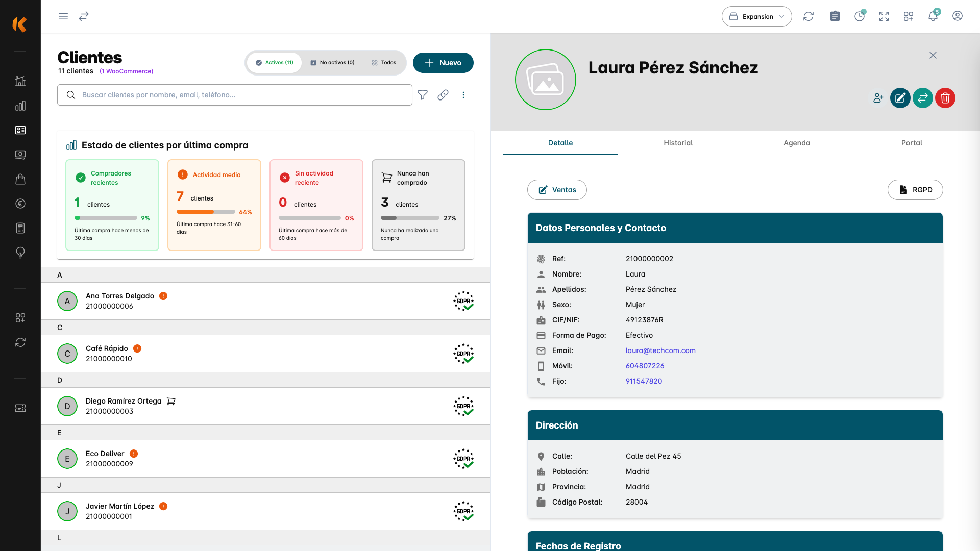Select the Todos filter option
Screen dimensions: 980x551
point(384,63)
